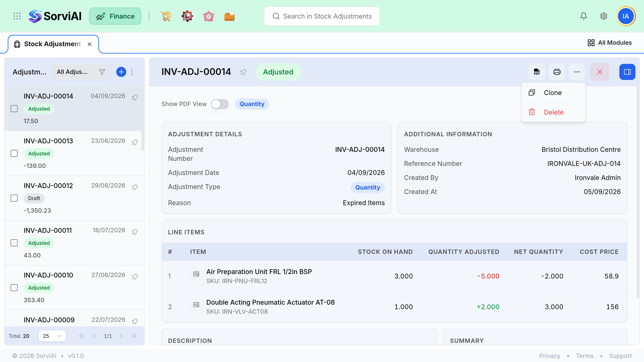Pin INV-ADJ-00011 in the list
The height and width of the screenshot is (362, 644).
click(135, 232)
